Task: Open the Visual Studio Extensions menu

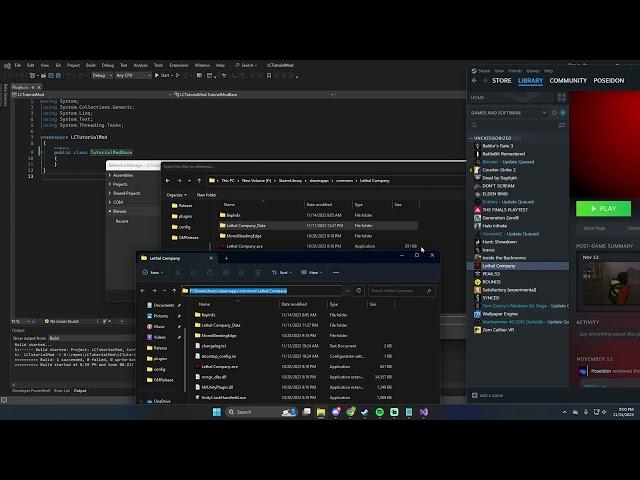Action: point(179,65)
